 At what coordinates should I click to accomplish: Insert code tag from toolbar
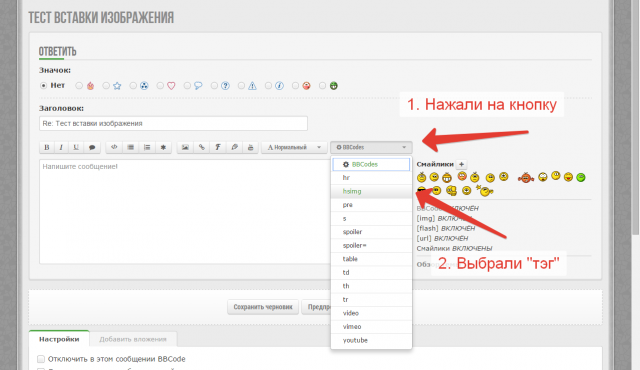point(114,147)
